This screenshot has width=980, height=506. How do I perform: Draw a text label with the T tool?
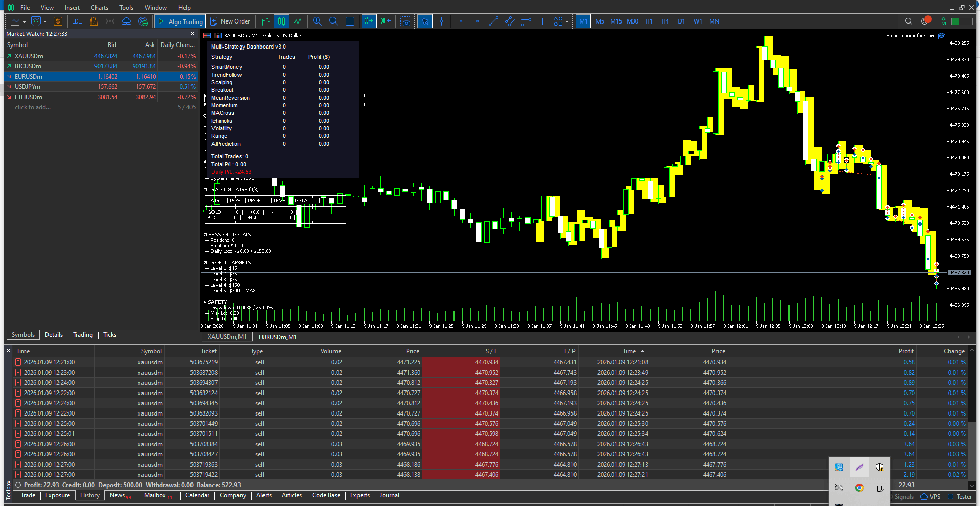(x=542, y=21)
